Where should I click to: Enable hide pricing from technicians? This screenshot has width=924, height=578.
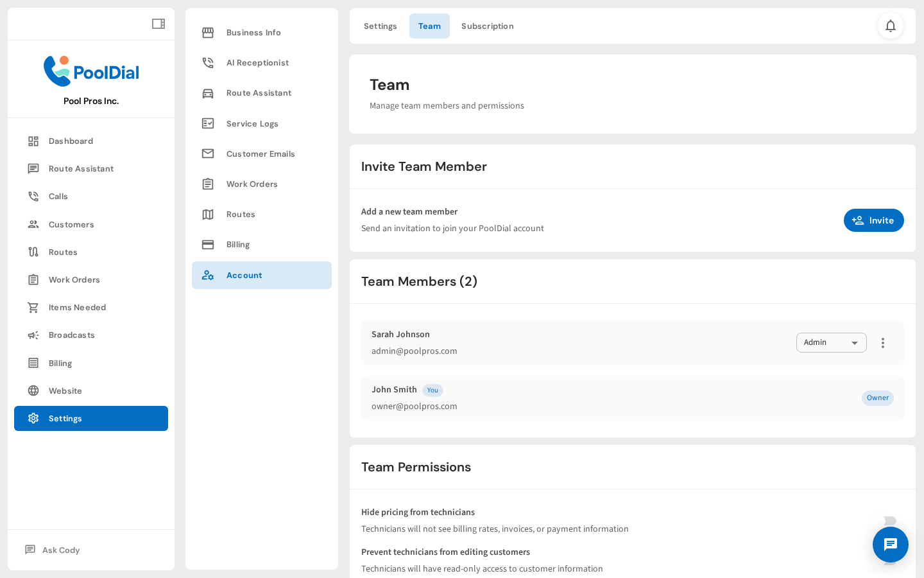(x=891, y=521)
